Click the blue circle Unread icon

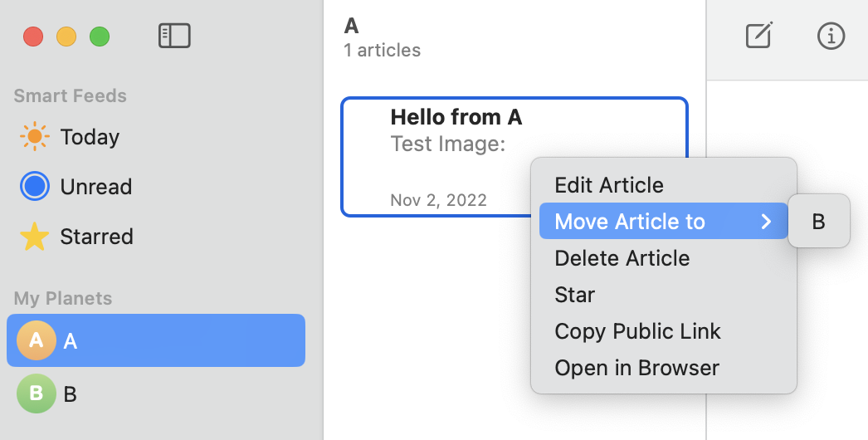click(35, 186)
